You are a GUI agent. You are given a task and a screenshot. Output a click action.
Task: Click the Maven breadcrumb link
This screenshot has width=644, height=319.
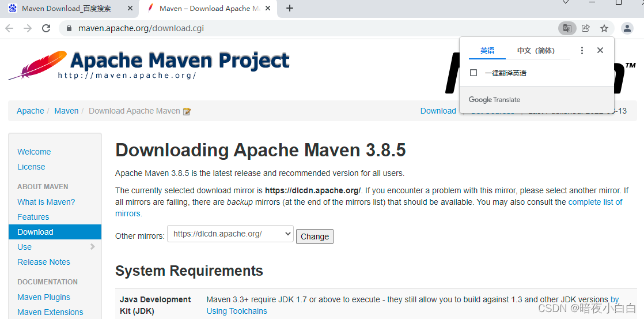pyautogui.click(x=66, y=111)
